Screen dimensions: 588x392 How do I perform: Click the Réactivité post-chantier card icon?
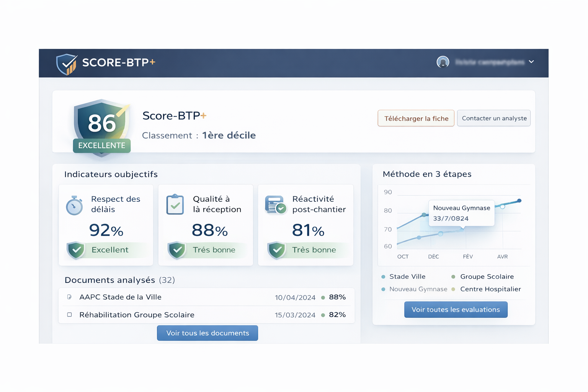click(276, 204)
